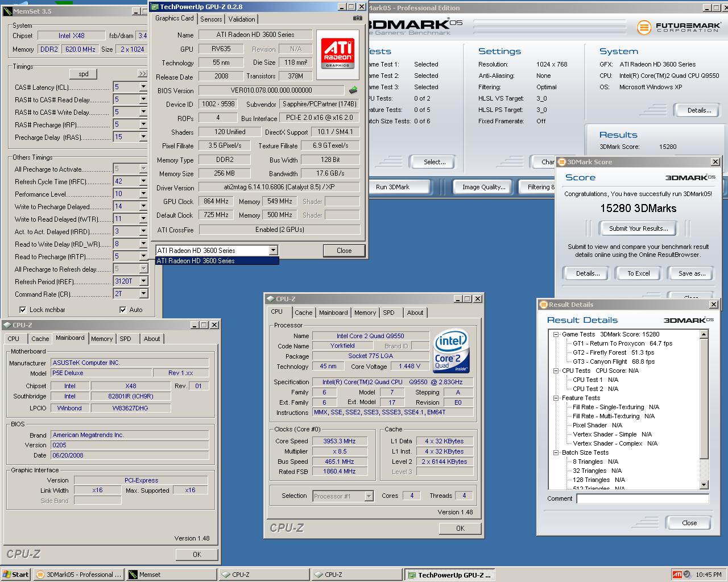
Task: Open the Command Rate (CR) dropdown
Action: tap(143, 294)
